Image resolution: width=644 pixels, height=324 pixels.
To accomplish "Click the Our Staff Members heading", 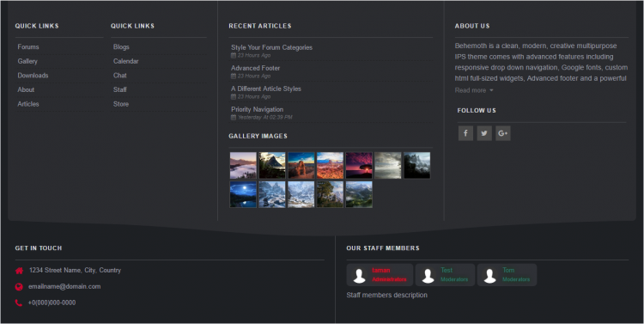I will click(383, 248).
